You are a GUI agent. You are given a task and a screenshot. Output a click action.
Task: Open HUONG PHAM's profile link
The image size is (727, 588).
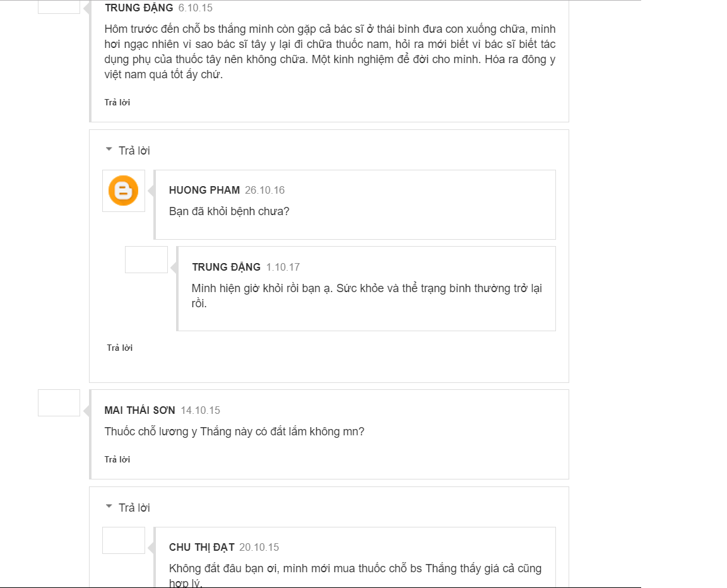204,190
